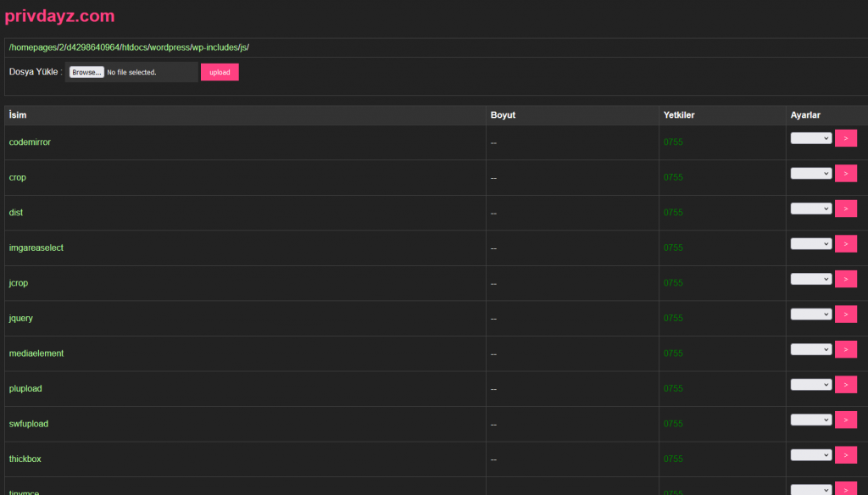Expand the action dropdown for dist
The width and height of the screenshot is (868, 495).
810,209
